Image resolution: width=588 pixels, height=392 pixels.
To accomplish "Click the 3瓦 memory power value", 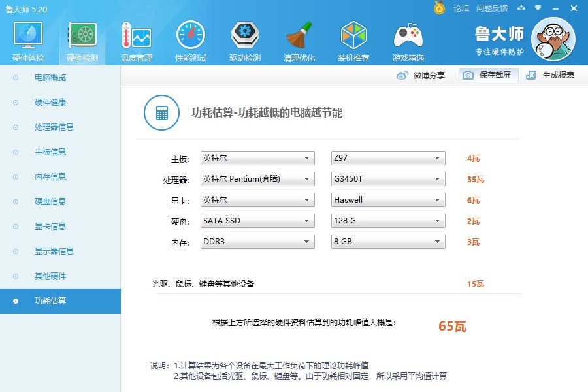I will pyautogui.click(x=473, y=242).
